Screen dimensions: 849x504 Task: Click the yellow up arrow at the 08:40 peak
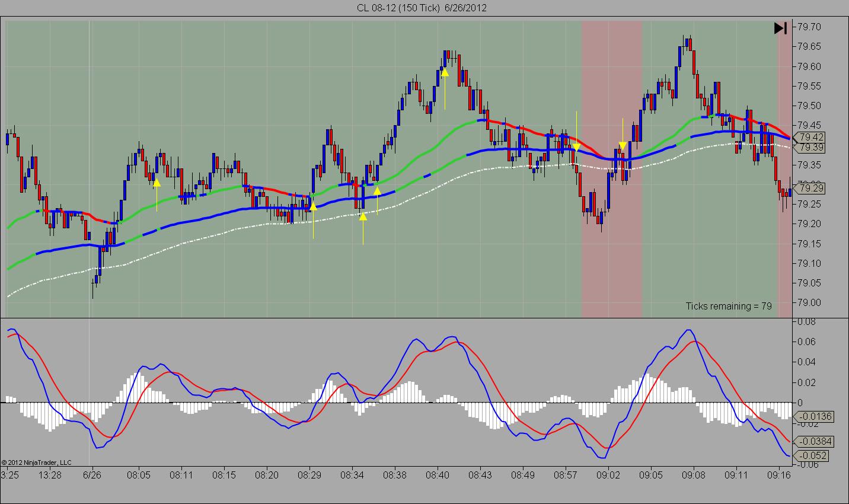[445, 72]
